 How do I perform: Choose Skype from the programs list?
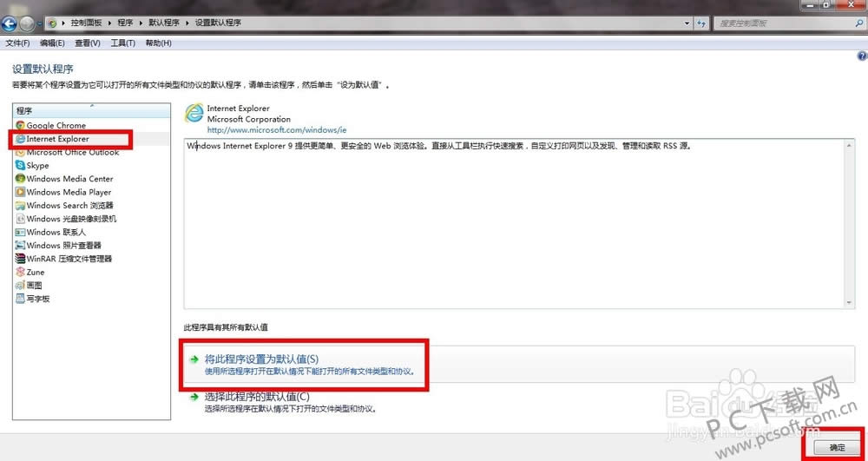[37, 166]
